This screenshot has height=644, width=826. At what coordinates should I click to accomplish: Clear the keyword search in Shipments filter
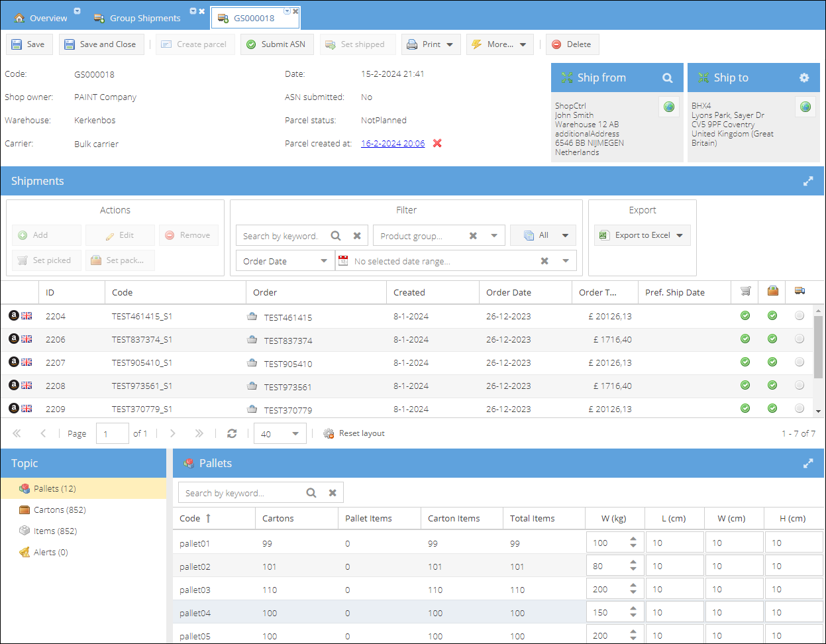tap(357, 236)
